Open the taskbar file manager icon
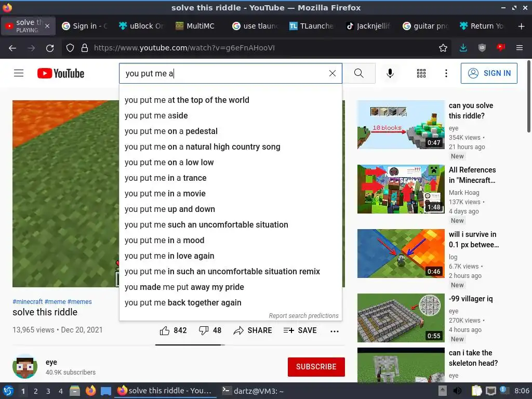This screenshot has height=399, width=532. (x=75, y=391)
